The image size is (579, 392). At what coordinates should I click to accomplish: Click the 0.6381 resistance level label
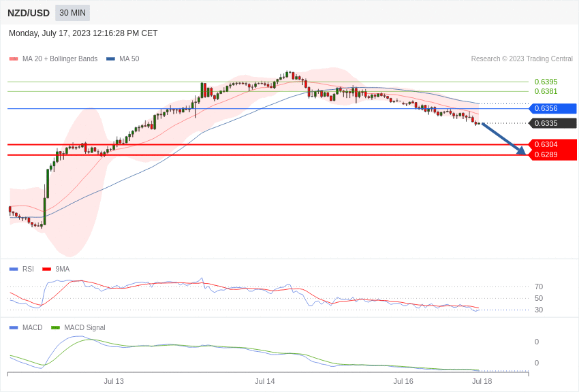[x=546, y=91]
